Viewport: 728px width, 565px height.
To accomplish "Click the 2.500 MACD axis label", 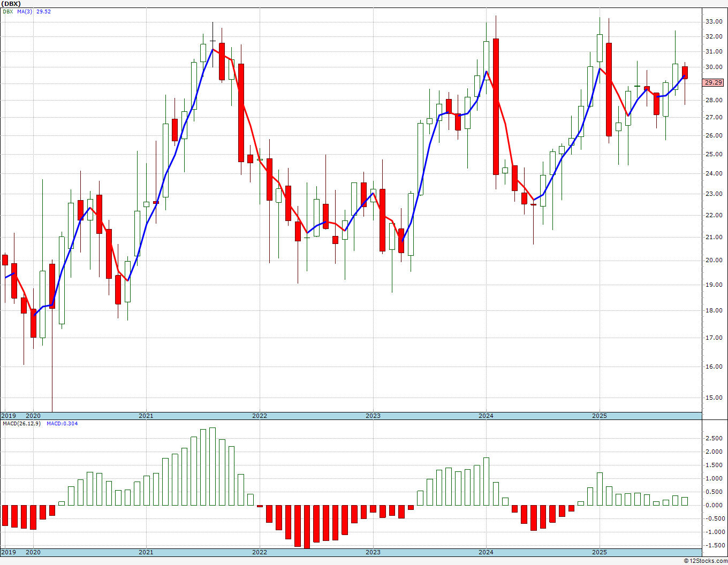I will [x=714, y=439].
